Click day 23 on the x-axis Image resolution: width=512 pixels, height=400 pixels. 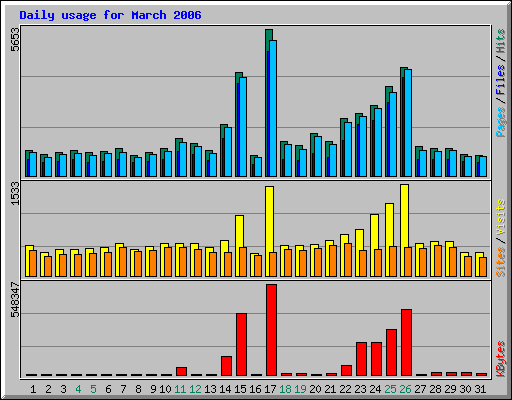[360, 389]
